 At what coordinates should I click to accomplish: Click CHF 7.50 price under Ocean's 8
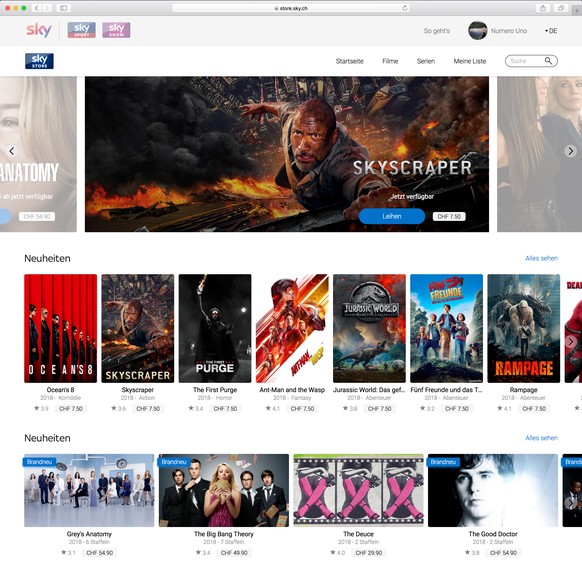point(71,409)
